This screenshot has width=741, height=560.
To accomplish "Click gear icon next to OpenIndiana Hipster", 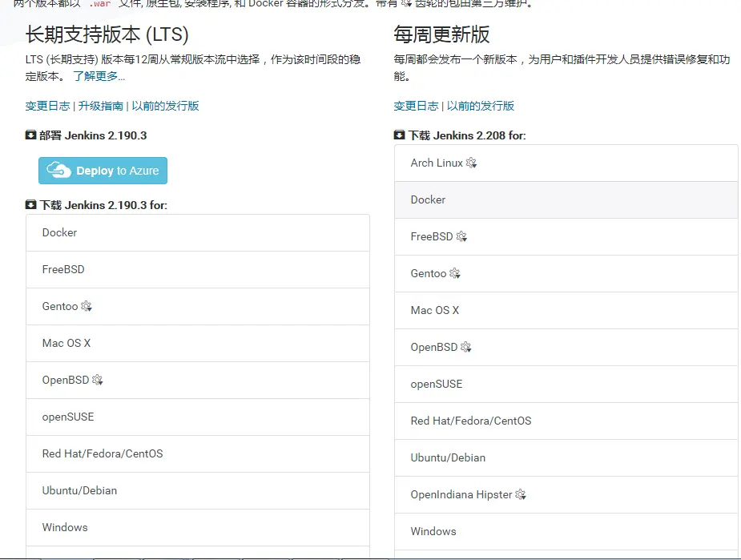I will tap(521, 495).
